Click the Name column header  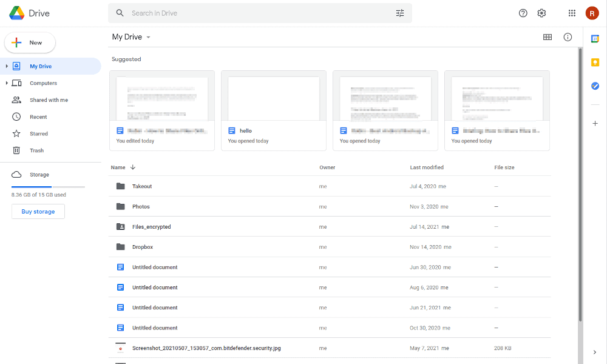point(118,167)
